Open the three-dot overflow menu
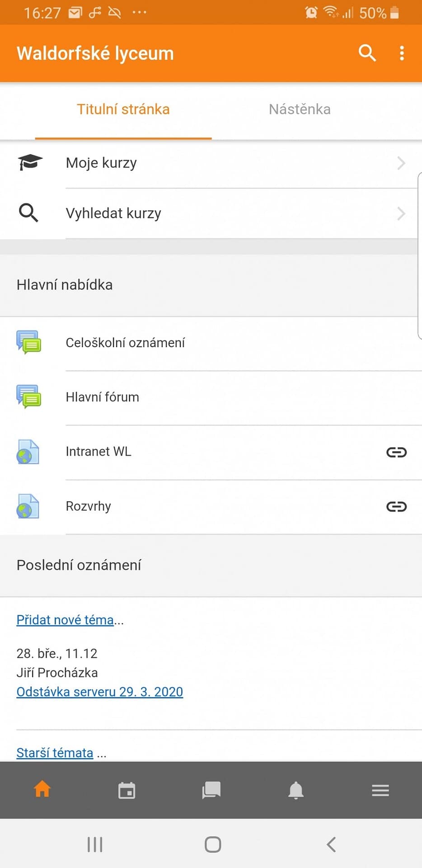This screenshot has height=868, width=422. tap(402, 53)
